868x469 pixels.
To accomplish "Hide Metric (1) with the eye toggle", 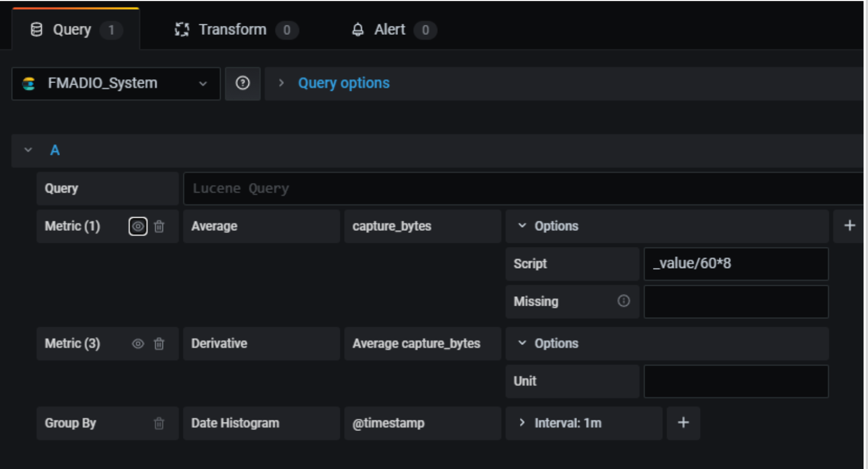I will 138,226.
